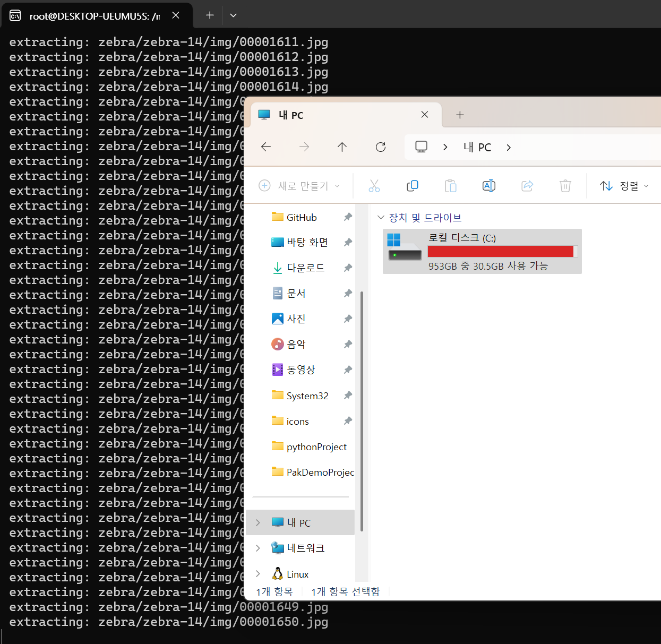
Task: Click pin icon beside 사진
Action: [x=348, y=319]
